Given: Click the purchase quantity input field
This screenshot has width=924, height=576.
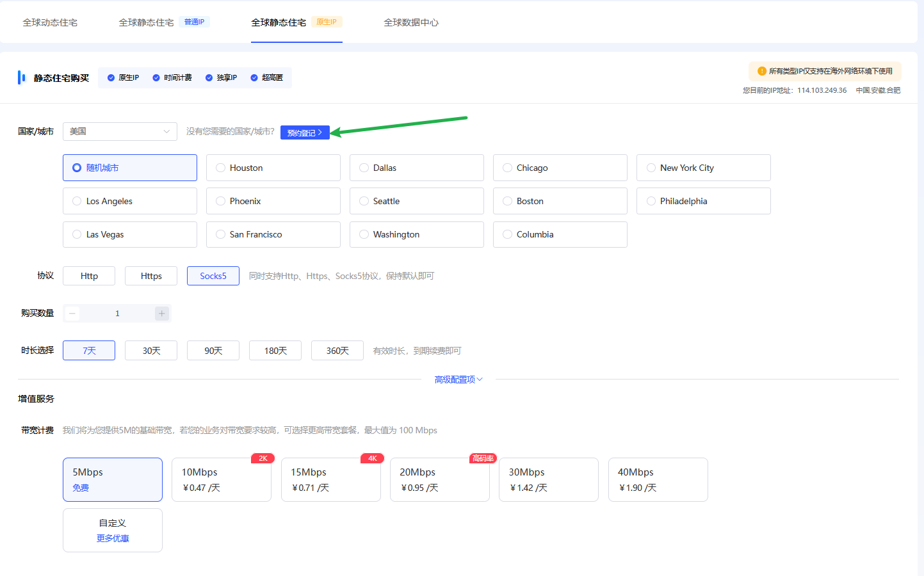Looking at the screenshot, I should 117,313.
